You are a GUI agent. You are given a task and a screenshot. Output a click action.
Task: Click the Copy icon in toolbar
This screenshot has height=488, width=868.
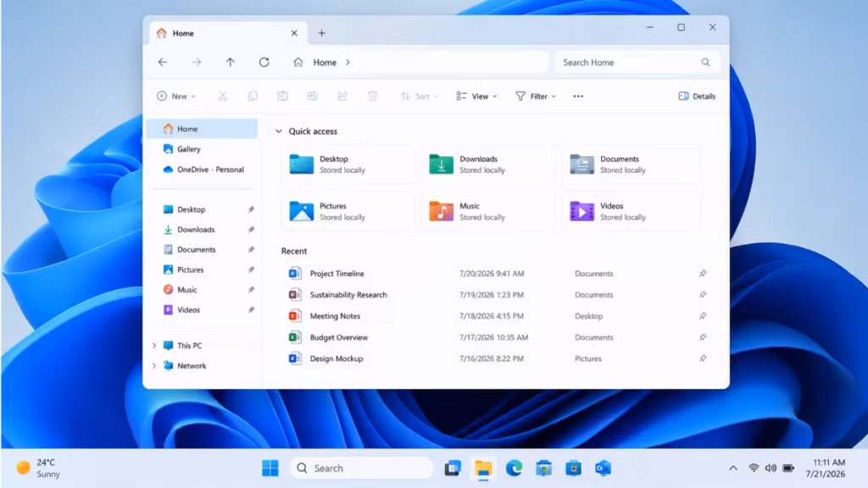[253, 97]
